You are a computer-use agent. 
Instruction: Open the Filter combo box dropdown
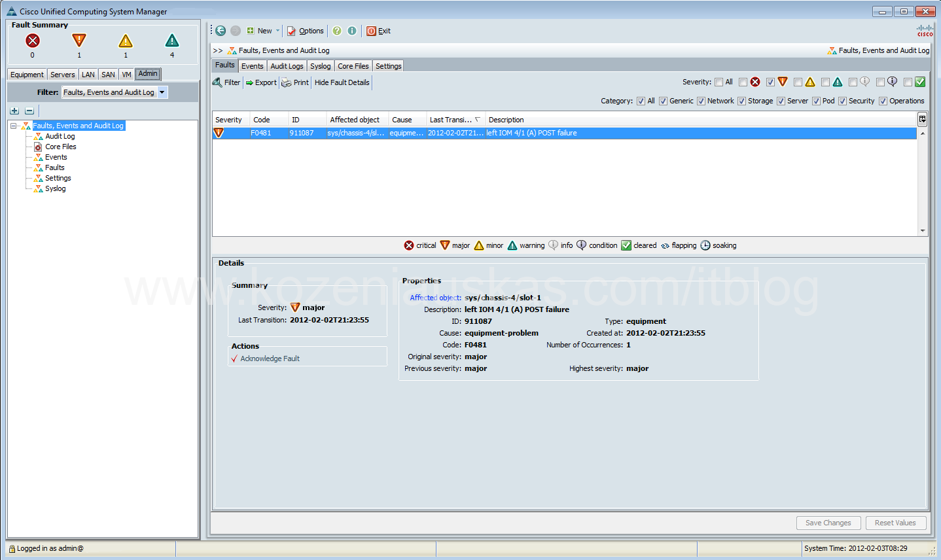tap(162, 92)
